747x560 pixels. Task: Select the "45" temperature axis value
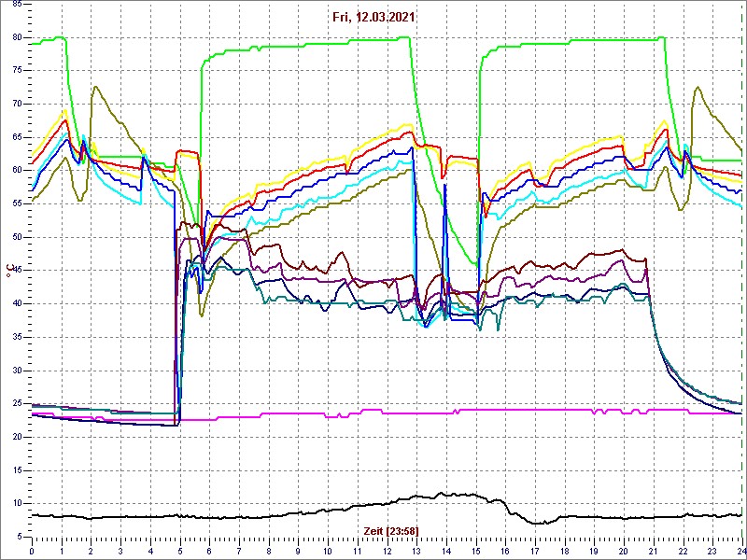click(16, 271)
